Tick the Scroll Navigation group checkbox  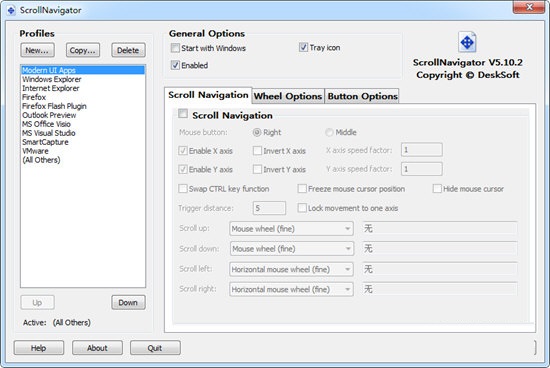(x=183, y=113)
